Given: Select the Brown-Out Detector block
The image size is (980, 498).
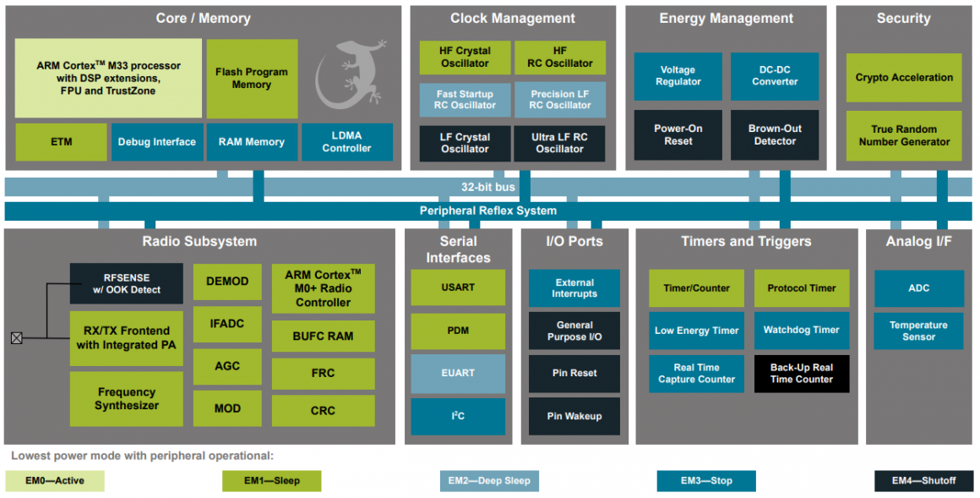Looking at the screenshot, I should [775, 135].
